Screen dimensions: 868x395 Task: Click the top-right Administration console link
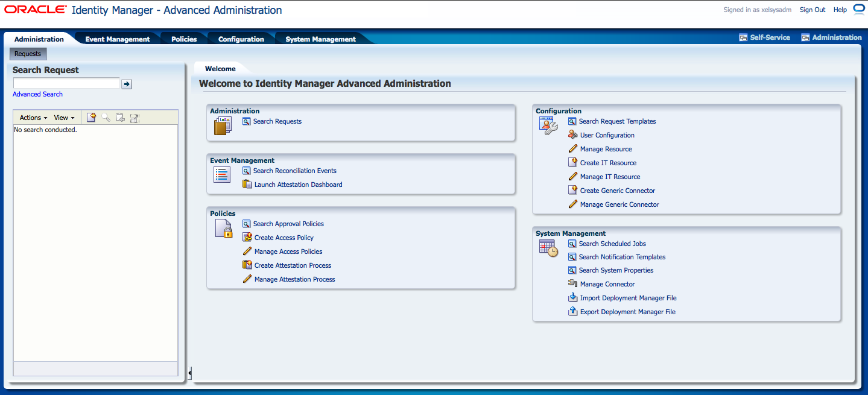(831, 37)
